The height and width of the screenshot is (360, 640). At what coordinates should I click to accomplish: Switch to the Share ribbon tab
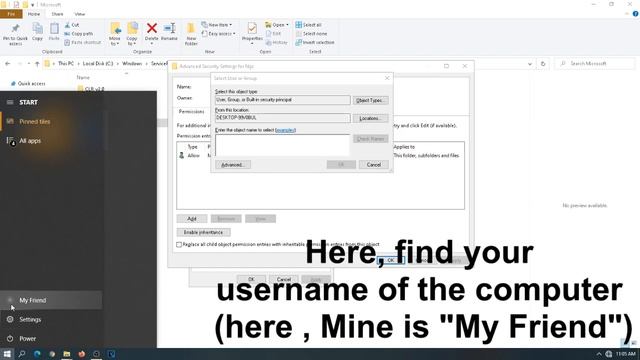[x=57, y=14]
